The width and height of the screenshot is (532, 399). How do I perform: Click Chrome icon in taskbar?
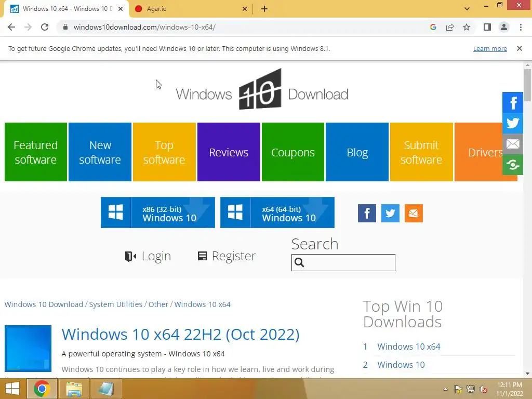coord(42,389)
